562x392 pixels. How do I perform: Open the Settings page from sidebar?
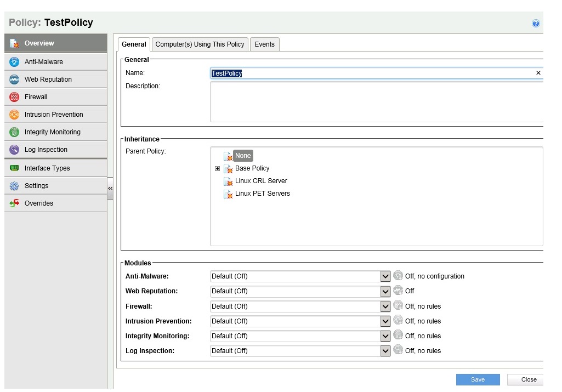pos(36,186)
